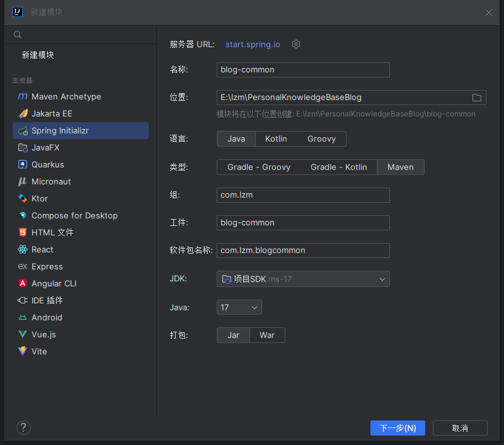504x445 pixels.
Task: Select the JavaFX generator icon
Action: tap(23, 148)
